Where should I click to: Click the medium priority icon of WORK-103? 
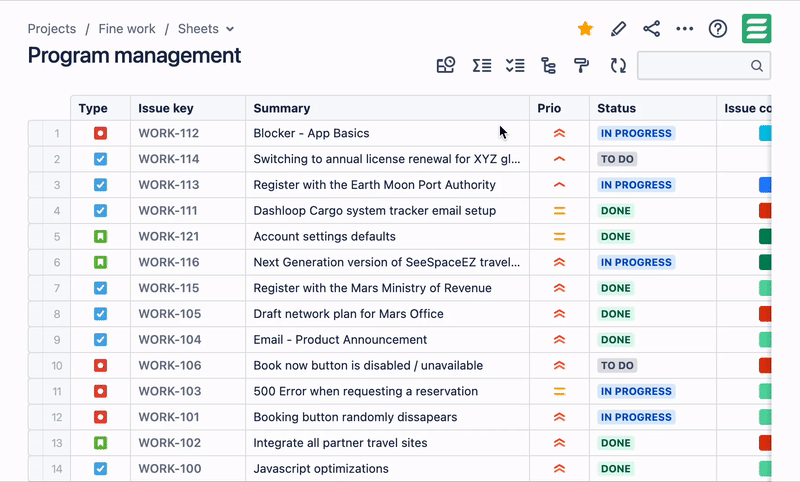coord(559,391)
